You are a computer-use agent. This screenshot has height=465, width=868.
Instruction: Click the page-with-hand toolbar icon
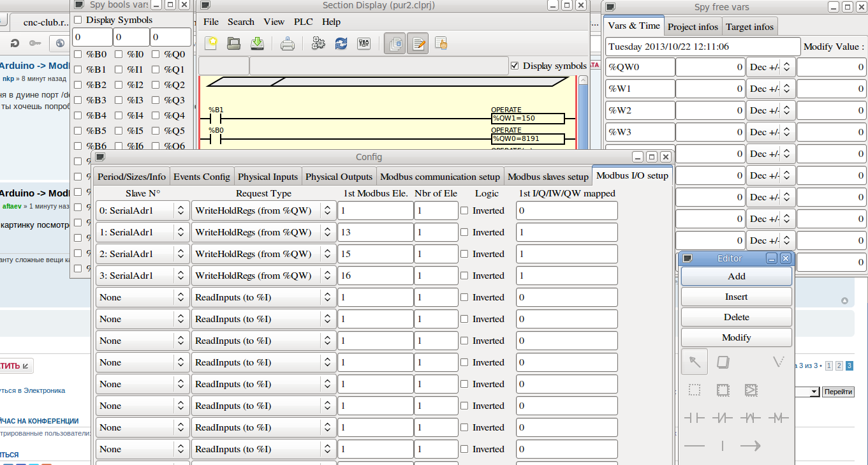coord(441,43)
